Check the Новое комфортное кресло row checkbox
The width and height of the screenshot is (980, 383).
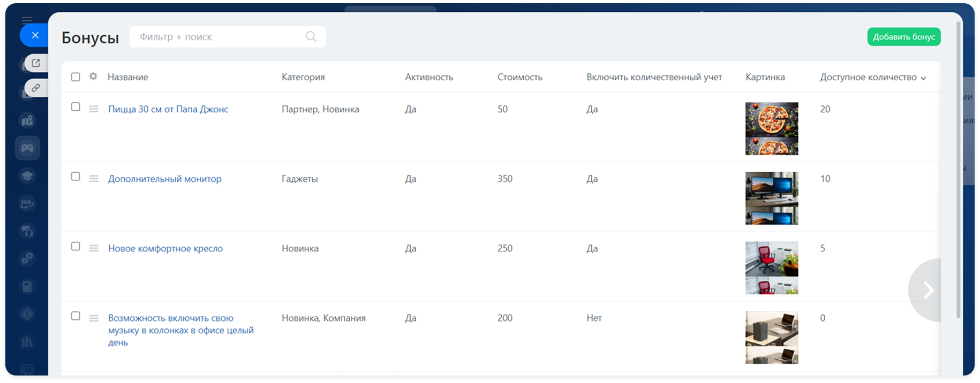click(x=76, y=246)
